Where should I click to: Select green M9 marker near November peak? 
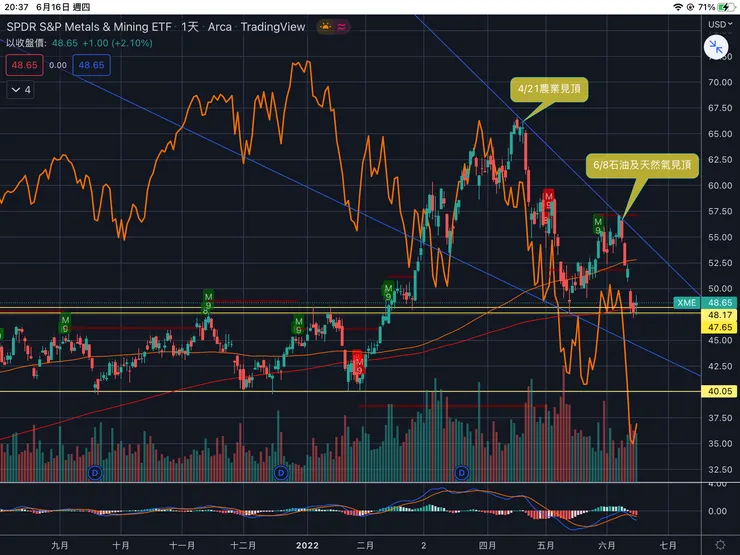208,302
